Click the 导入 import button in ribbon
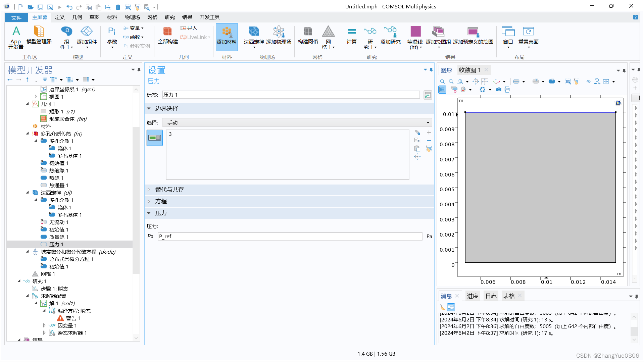 [189, 28]
